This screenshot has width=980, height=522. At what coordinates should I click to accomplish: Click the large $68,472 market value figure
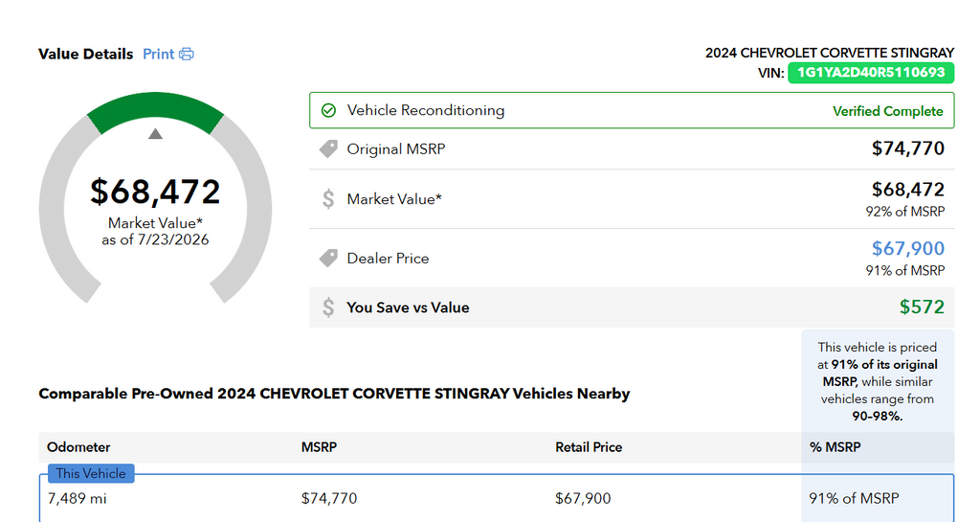coord(155,192)
